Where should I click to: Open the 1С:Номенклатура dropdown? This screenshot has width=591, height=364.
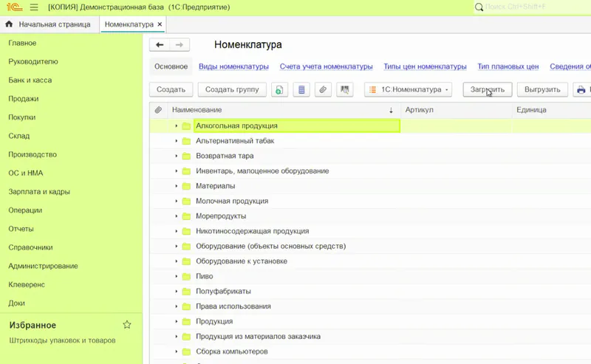pyautogui.click(x=409, y=90)
